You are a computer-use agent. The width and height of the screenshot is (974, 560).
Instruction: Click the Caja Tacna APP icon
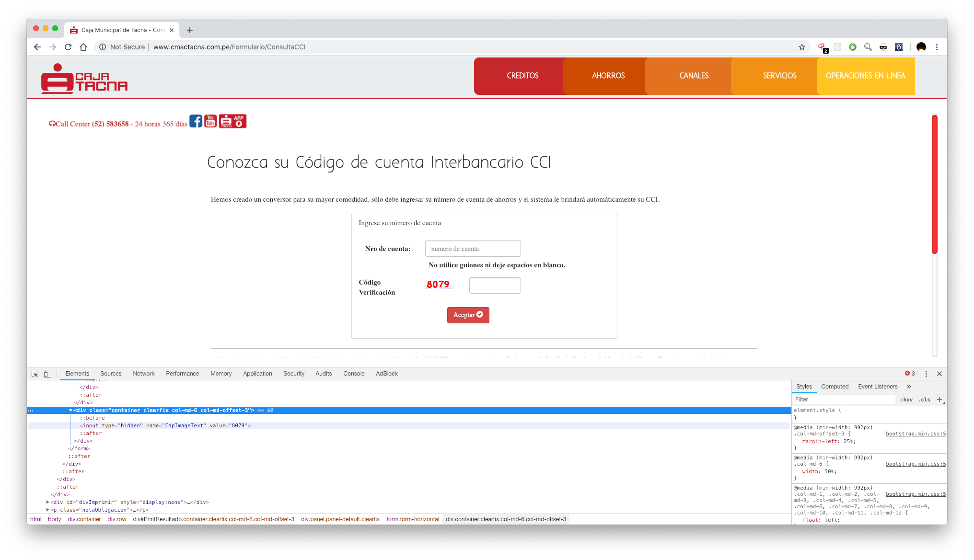click(232, 121)
